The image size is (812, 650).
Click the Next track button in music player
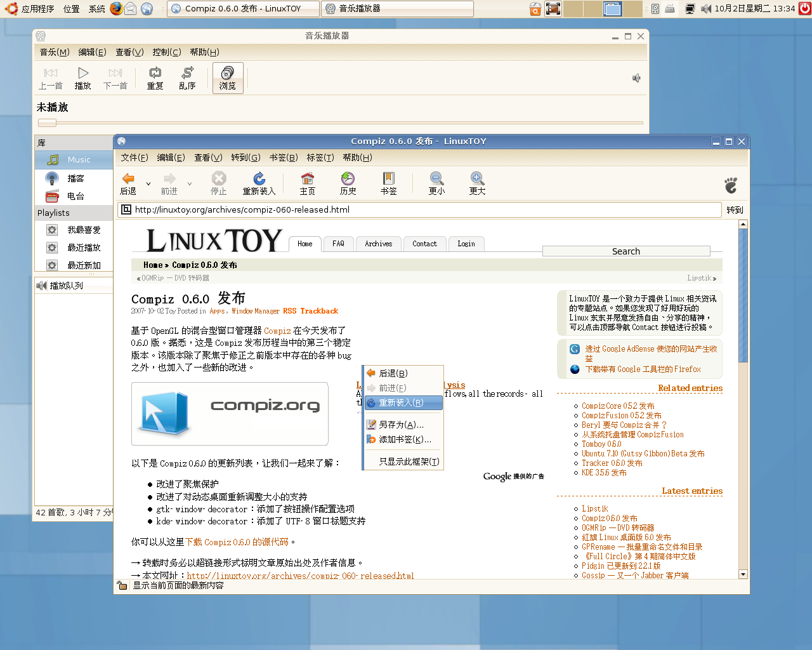(x=115, y=79)
